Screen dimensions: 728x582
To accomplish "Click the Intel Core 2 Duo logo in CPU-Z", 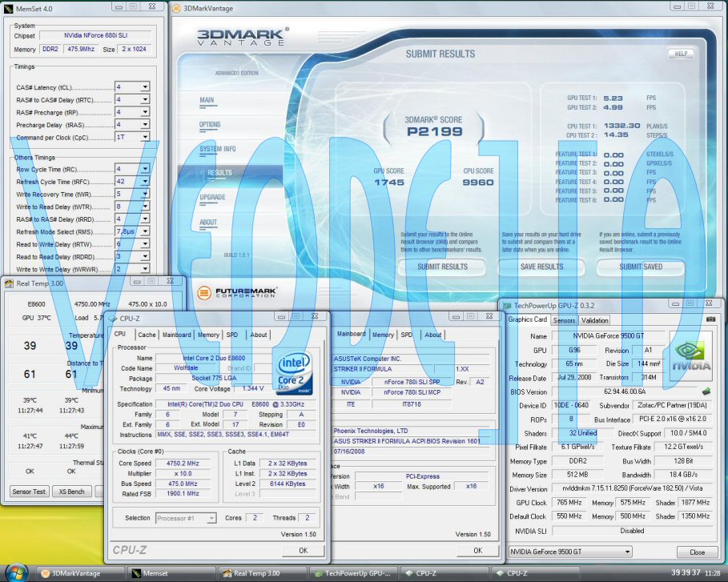I will [x=294, y=374].
